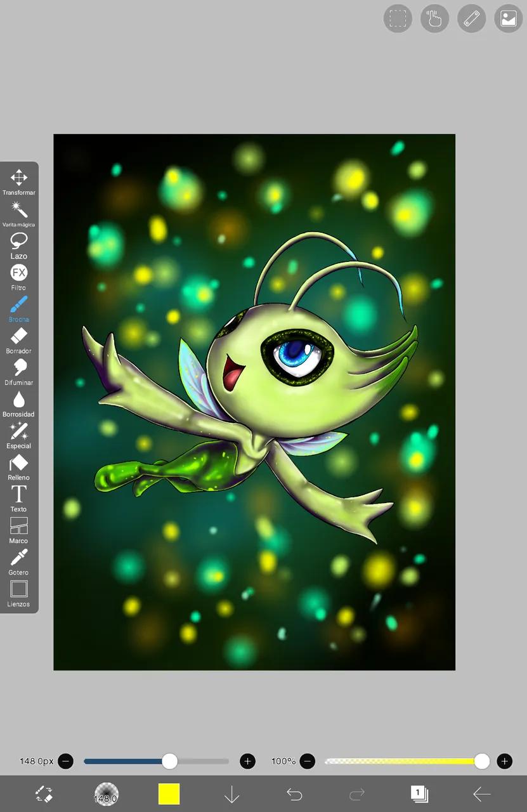
Task: Click the opacity slider handle
Action: pos(482,761)
